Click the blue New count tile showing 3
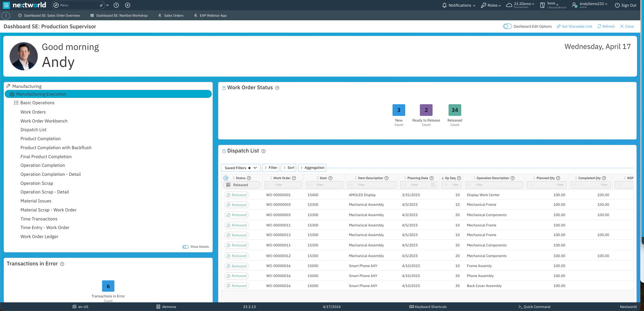The height and width of the screenshot is (311, 644). tap(399, 110)
